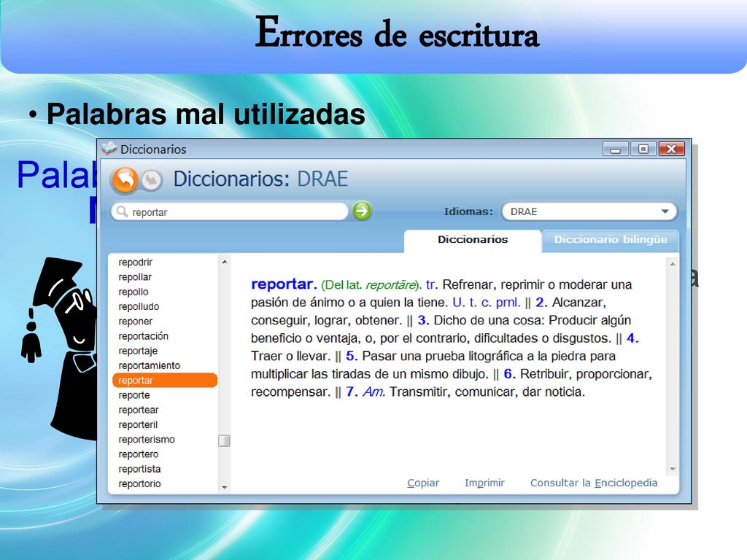747x560 pixels.
Task: Open the Idiomas DRAE dropdown
Action: [x=589, y=211]
